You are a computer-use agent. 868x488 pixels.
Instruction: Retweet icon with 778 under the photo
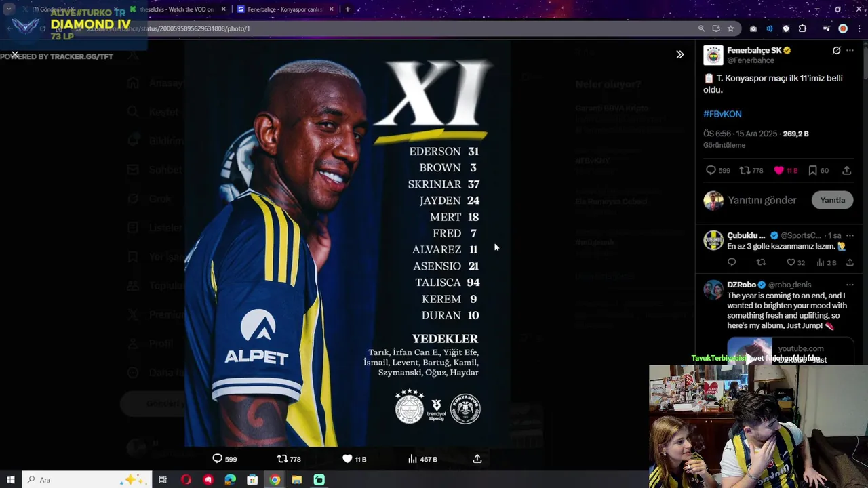click(x=282, y=459)
